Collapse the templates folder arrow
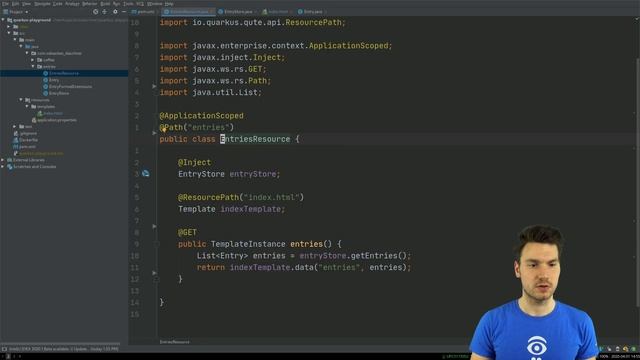Image resolution: width=640 pixels, height=360 pixels. [27, 107]
